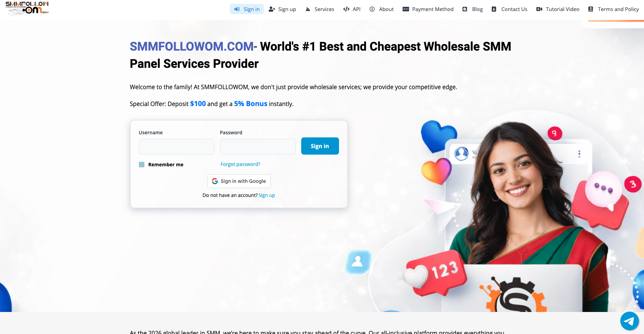644x334 pixels.
Task: Click the API code brackets icon
Action: pos(346,9)
